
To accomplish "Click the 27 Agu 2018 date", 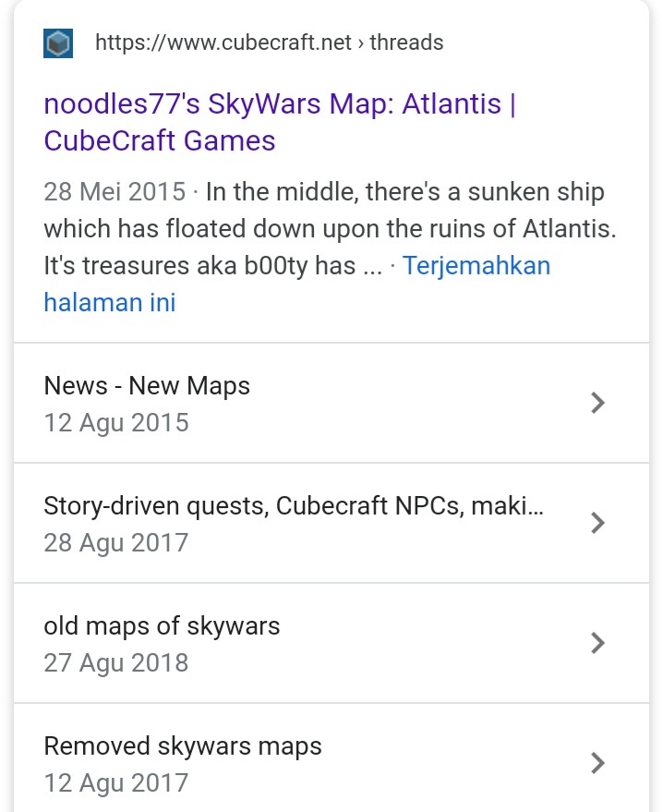I will 116,663.
